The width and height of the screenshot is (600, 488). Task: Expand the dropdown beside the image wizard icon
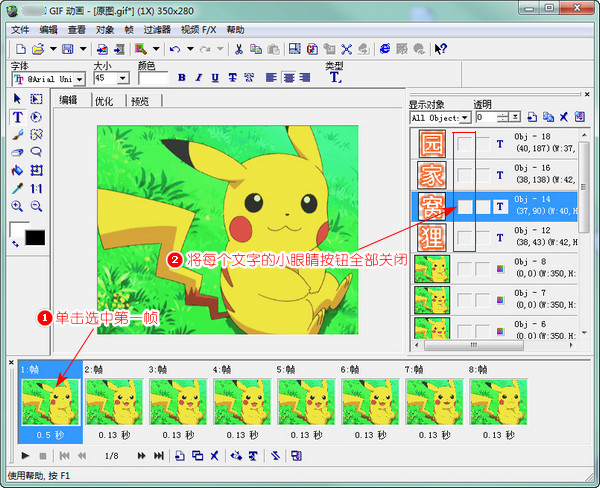[156, 49]
